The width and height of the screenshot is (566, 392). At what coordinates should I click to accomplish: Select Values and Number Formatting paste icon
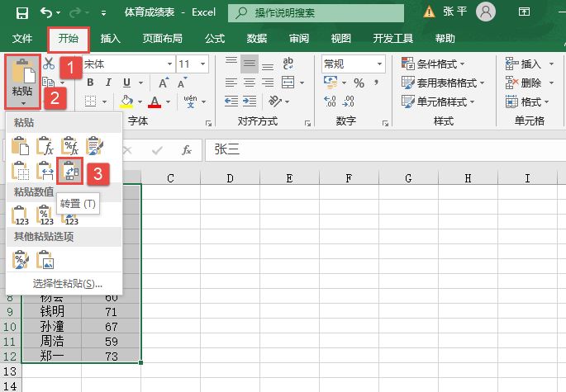click(x=45, y=215)
